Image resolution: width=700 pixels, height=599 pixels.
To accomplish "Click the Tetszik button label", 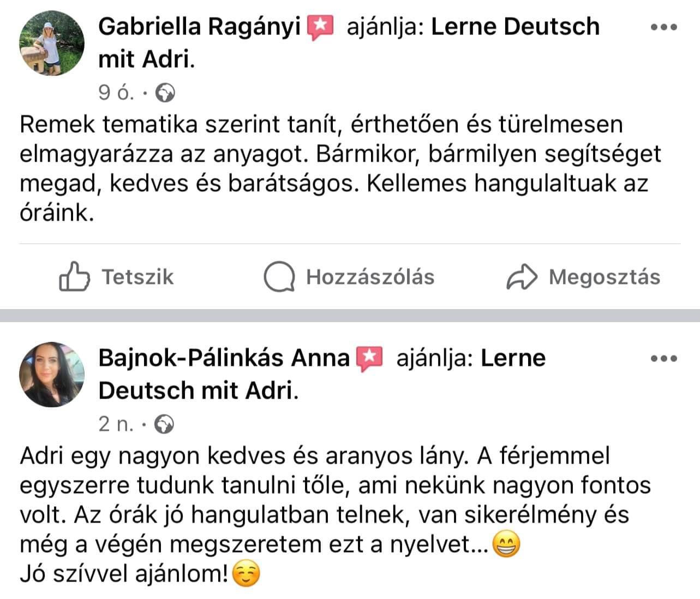I will [x=137, y=277].
